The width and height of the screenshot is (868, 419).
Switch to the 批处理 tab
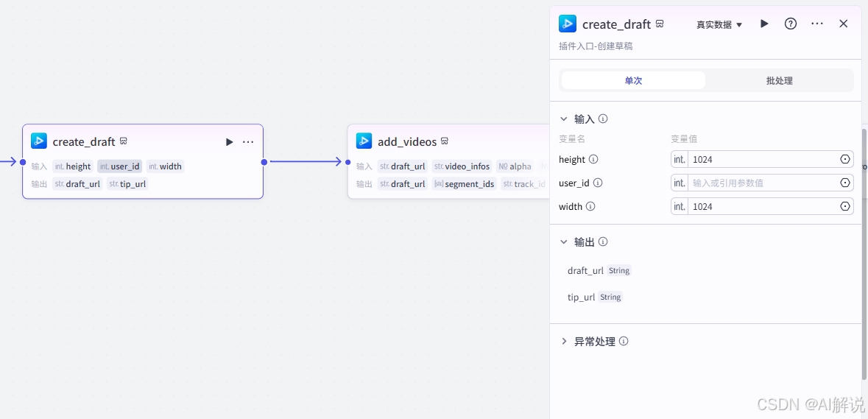(780, 80)
